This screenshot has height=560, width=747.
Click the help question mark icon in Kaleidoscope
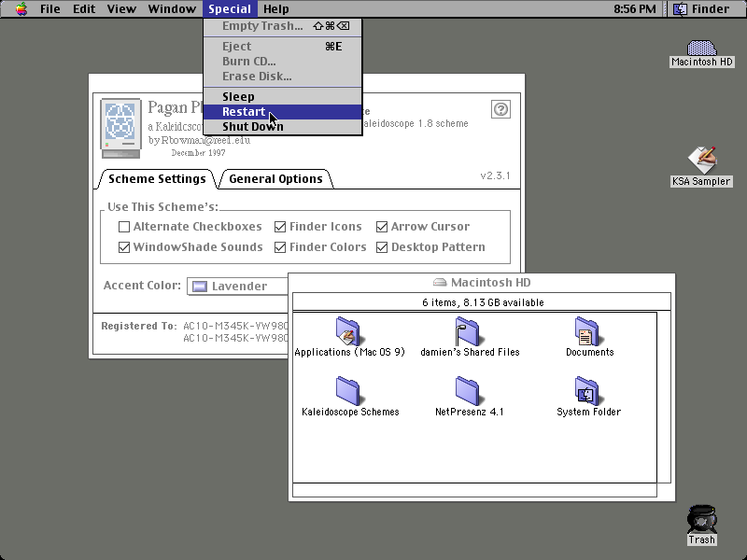500,109
